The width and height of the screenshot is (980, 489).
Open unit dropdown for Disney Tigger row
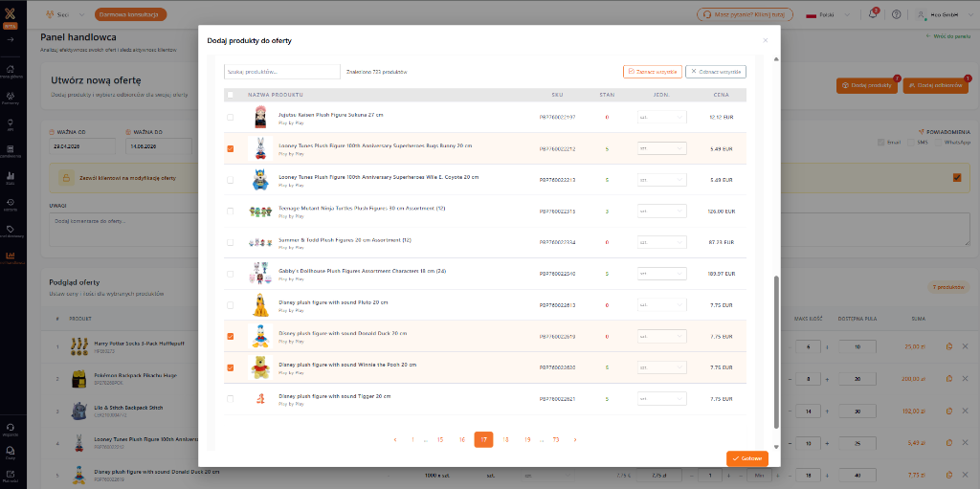tap(662, 399)
